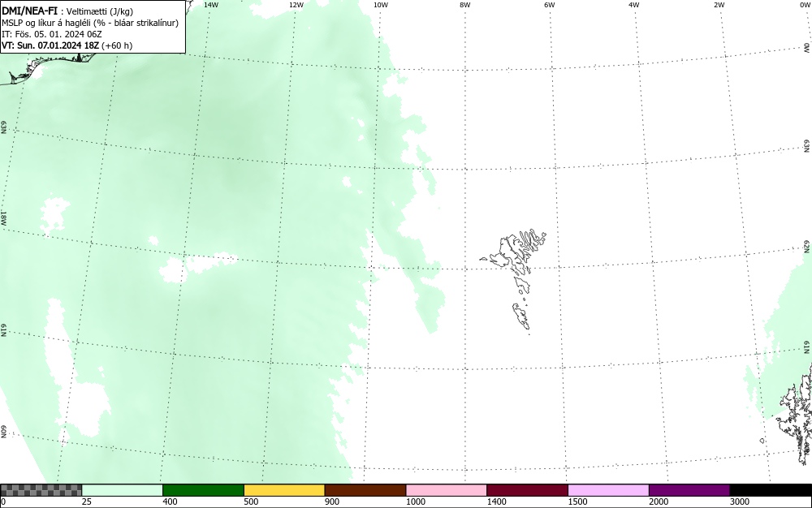Click the DMI/NEA-FI title text

click(29, 11)
